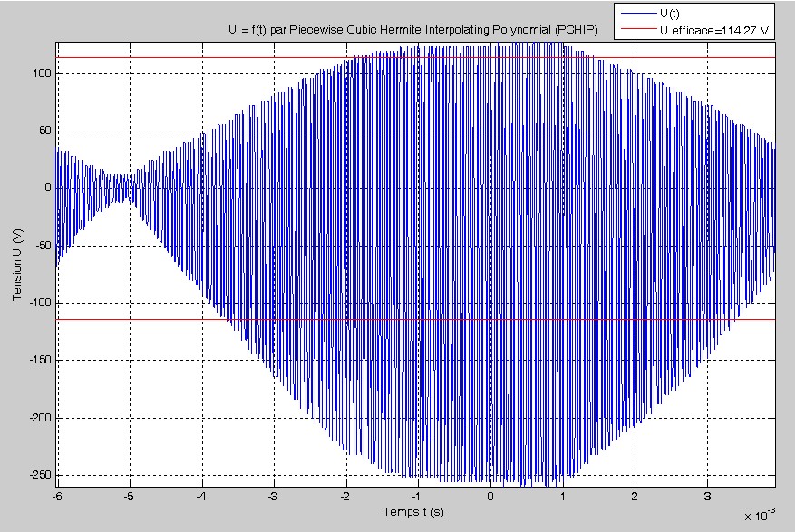Click the x-axis tick label -5
This screenshot has width=795, height=532.
coord(129,497)
